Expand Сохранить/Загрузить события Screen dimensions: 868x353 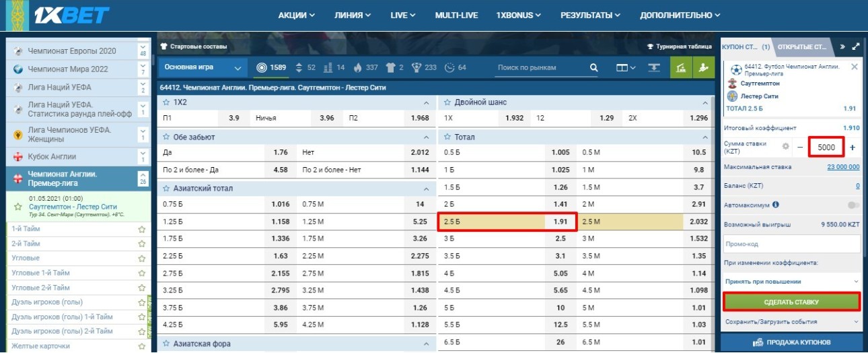pos(791,322)
